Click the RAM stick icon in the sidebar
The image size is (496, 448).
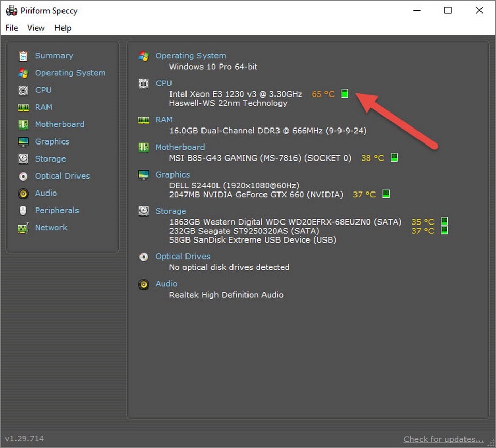(x=23, y=108)
